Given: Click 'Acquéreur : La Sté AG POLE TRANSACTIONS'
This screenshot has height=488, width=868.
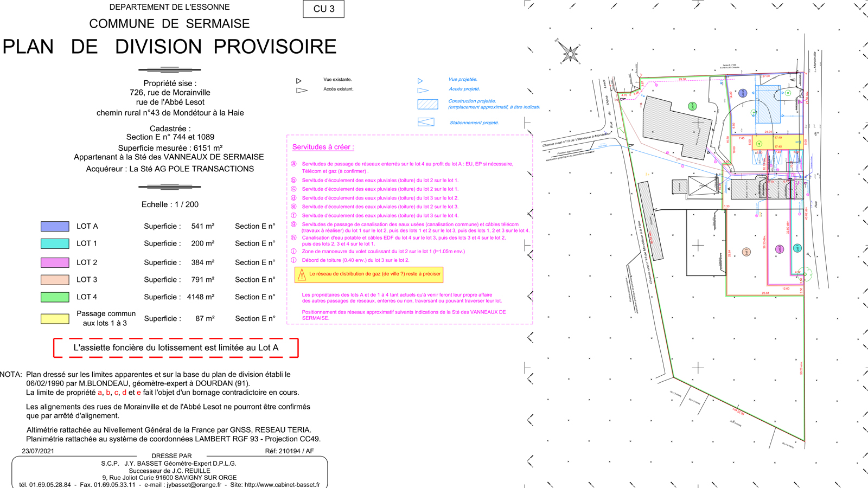Looking at the screenshot, I should (170, 169).
